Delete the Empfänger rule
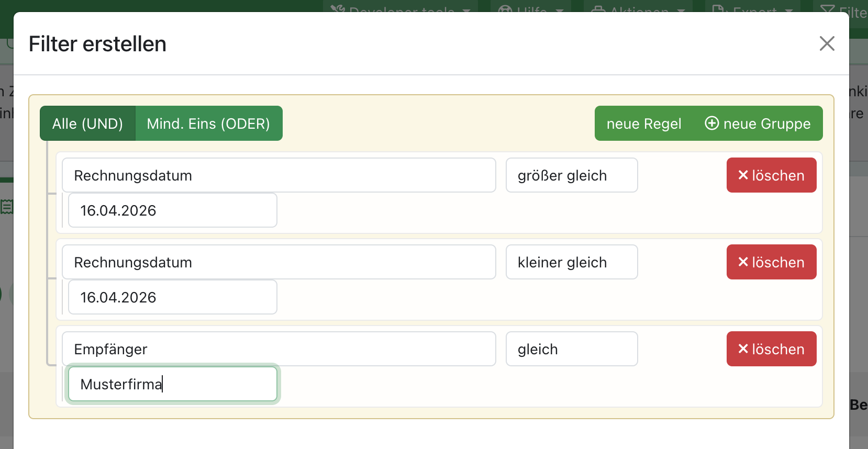This screenshot has height=449, width=868. tap(771, 349)
